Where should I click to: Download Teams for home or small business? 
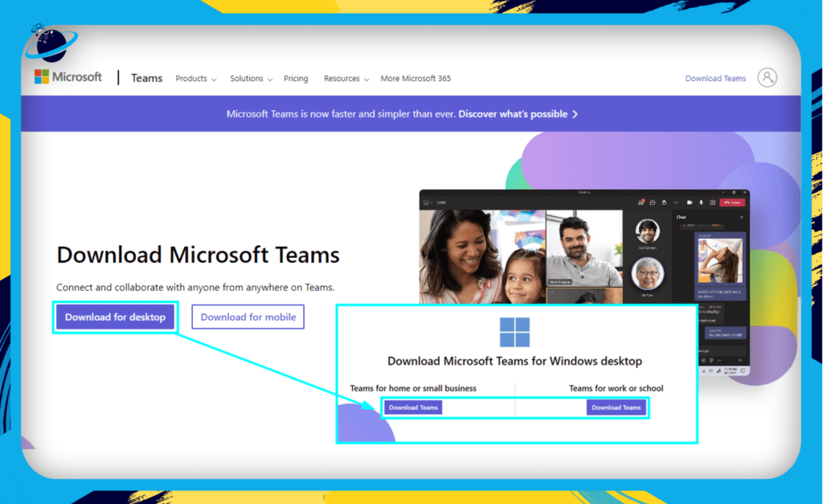click(413, 408)
